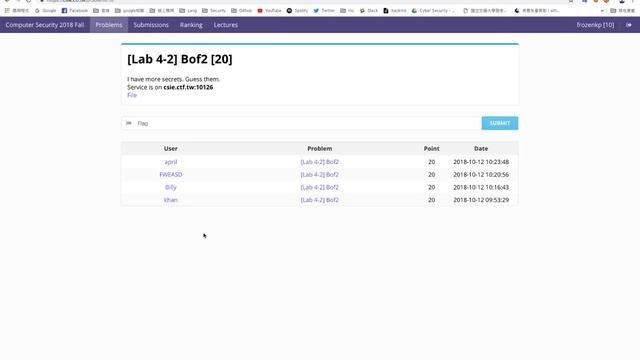Open the Security bookmarks folder
This screenshot has width=640, height=360.
point(214,11)
